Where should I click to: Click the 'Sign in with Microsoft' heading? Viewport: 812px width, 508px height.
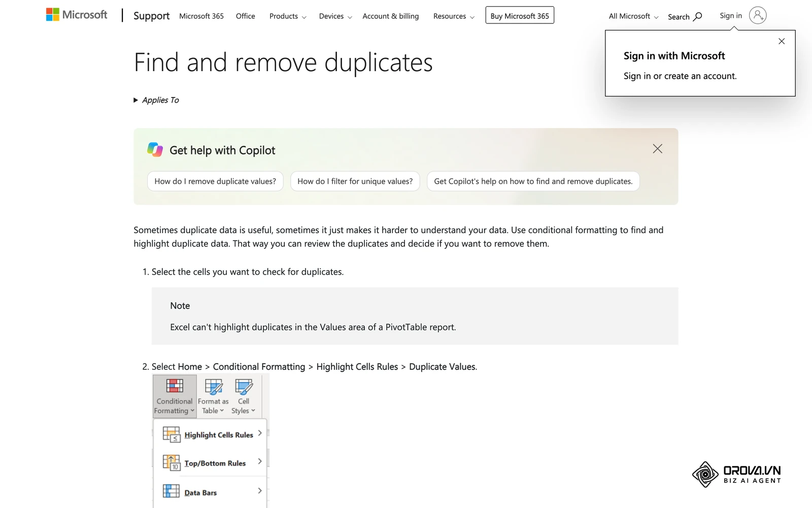click(674, 56)
